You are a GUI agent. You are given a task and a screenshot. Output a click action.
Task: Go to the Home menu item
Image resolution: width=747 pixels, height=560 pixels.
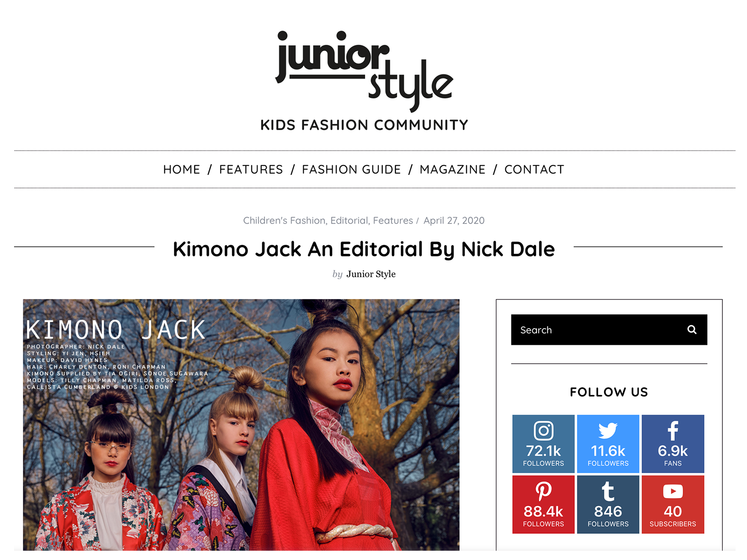pyautogui.click(x=181, y=170)
